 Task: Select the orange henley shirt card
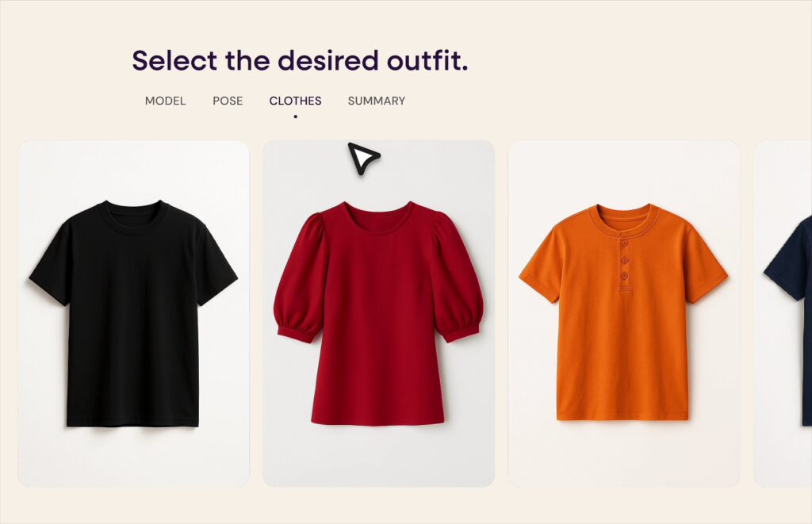pos(623,314)
